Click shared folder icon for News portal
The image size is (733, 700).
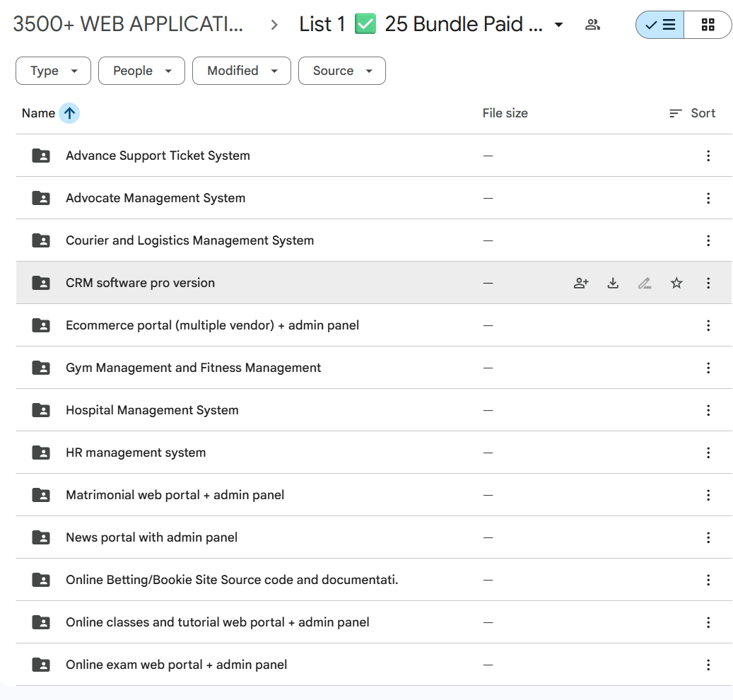(42, 537)
